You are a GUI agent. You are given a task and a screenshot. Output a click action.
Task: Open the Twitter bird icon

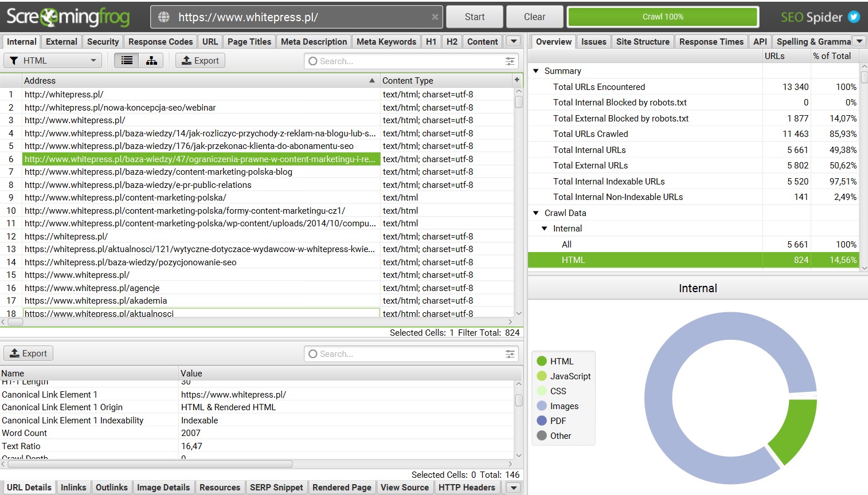coord(854,17)
